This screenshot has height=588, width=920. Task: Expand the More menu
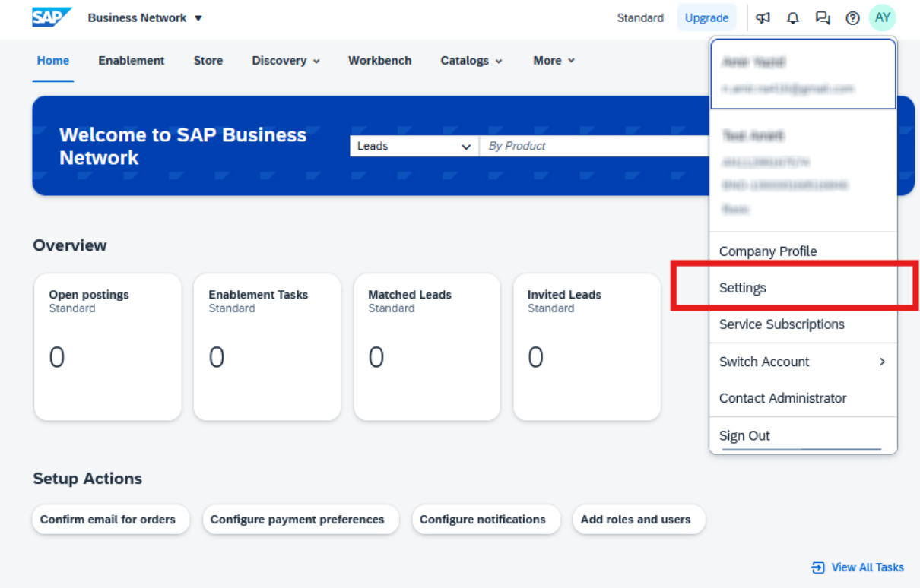tap(554, 61)
